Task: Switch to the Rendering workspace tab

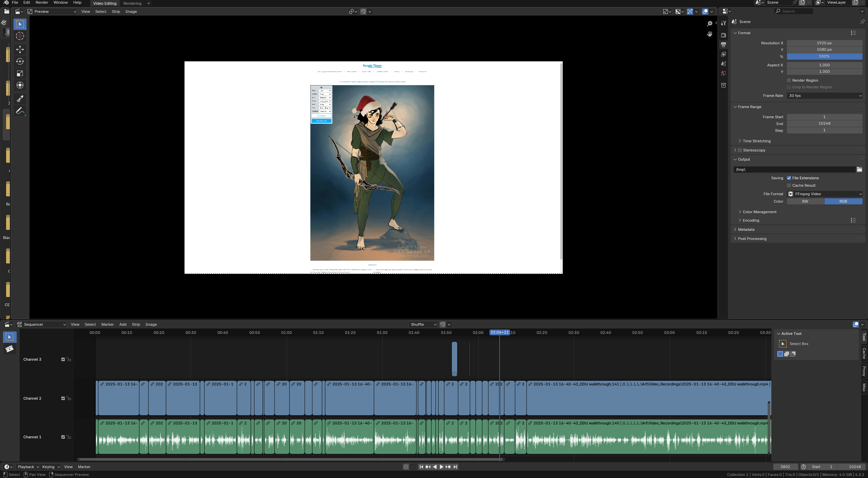Action: point(132,3)
